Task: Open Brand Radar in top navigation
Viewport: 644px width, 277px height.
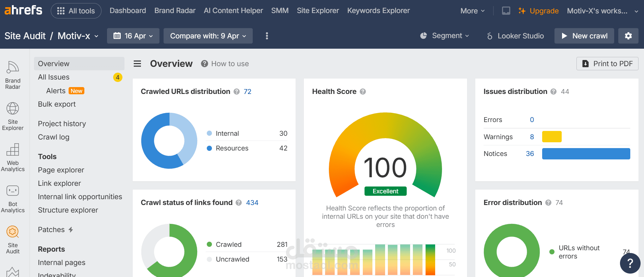Action: coord(175,11)
